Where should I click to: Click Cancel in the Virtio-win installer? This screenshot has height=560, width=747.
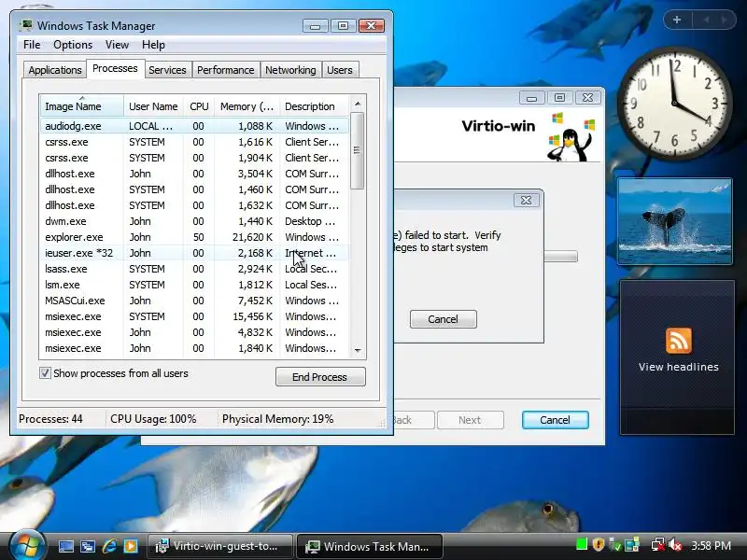[555, 420]
